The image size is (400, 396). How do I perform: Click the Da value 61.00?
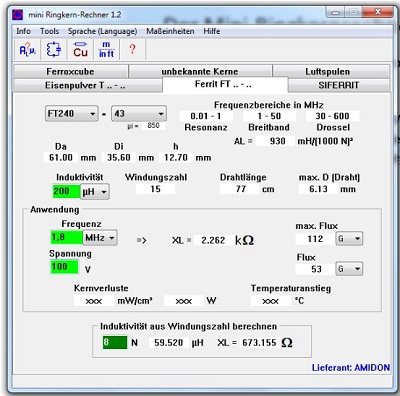coord(61,157)
